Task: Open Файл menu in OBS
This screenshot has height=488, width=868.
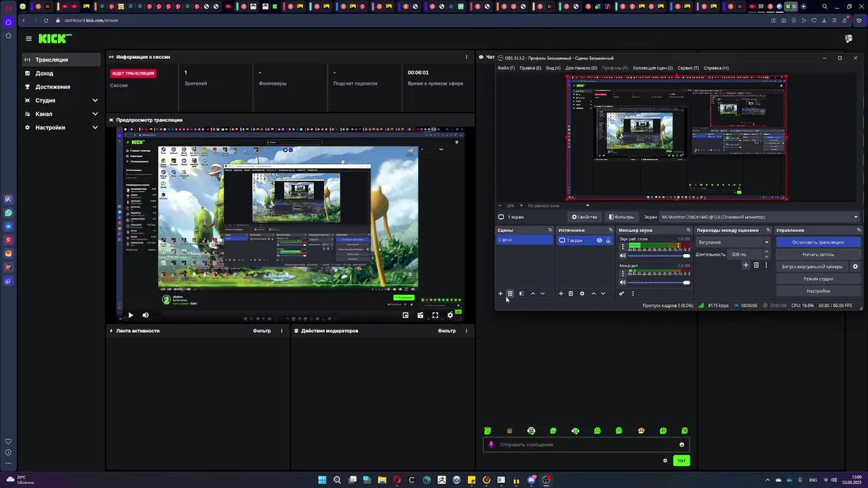Action: [506, 68]
